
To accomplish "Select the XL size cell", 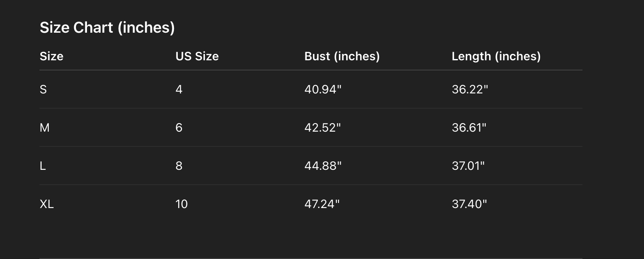I will pos(47,204).
